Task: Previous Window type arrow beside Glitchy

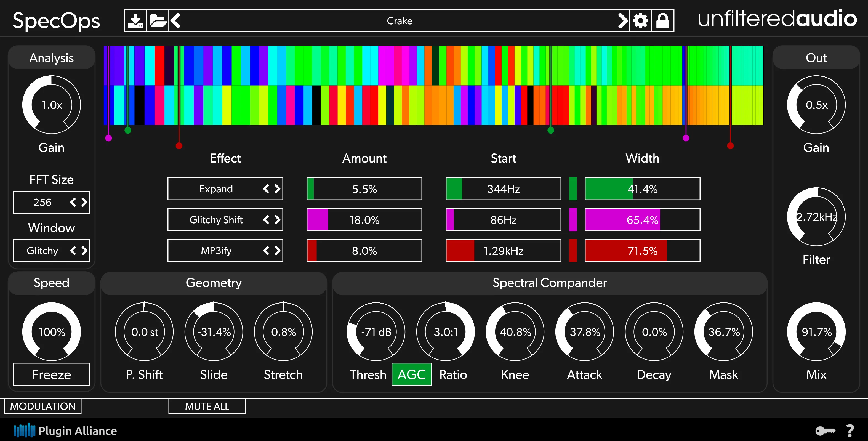Action: coord(73,251)
